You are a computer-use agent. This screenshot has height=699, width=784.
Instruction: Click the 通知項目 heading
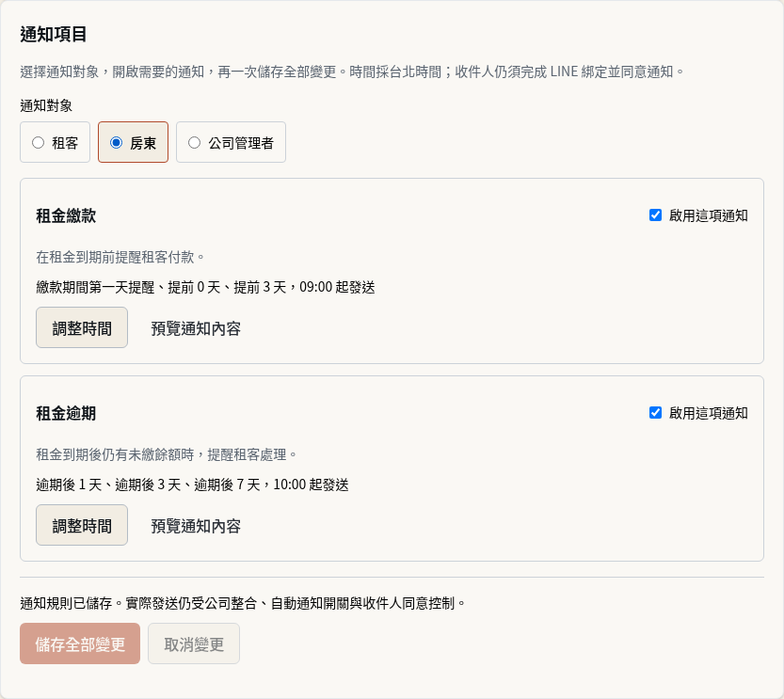[x=54, y=34]
